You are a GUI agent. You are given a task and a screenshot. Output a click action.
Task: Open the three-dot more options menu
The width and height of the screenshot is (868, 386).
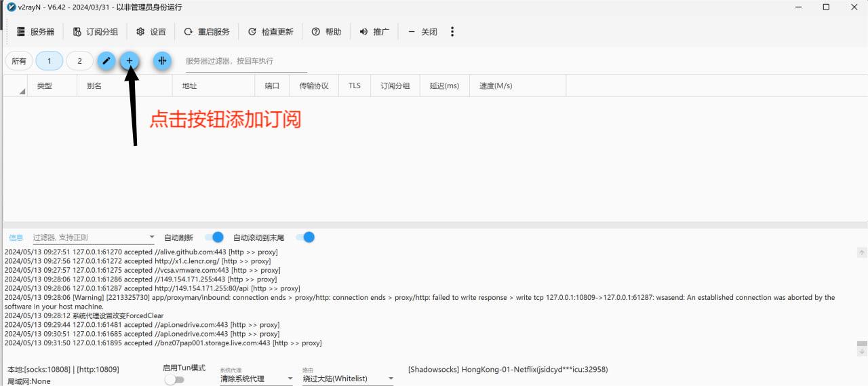tap(452, 32)
